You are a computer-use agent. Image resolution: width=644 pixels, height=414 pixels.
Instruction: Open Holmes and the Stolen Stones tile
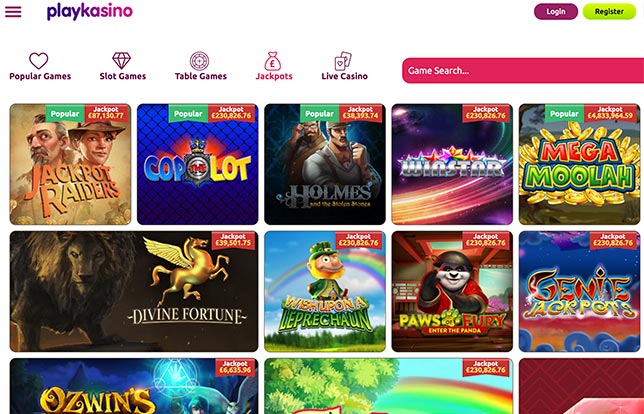(x=325, y=164)
